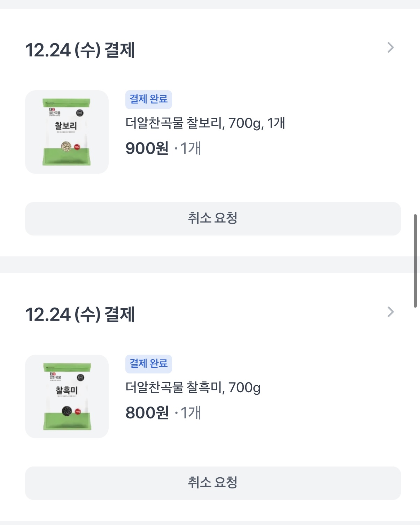Click the 900원 price text
This screenshot has height=525, width=420.
147,148
